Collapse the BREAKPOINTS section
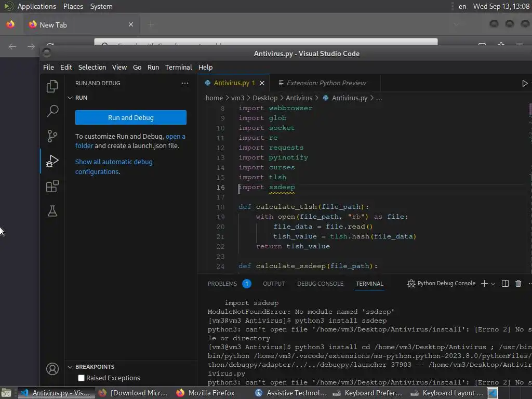Image resolution: width=532 pixels, height=399 pixels. pyautogui.click(x=70, y=367)
